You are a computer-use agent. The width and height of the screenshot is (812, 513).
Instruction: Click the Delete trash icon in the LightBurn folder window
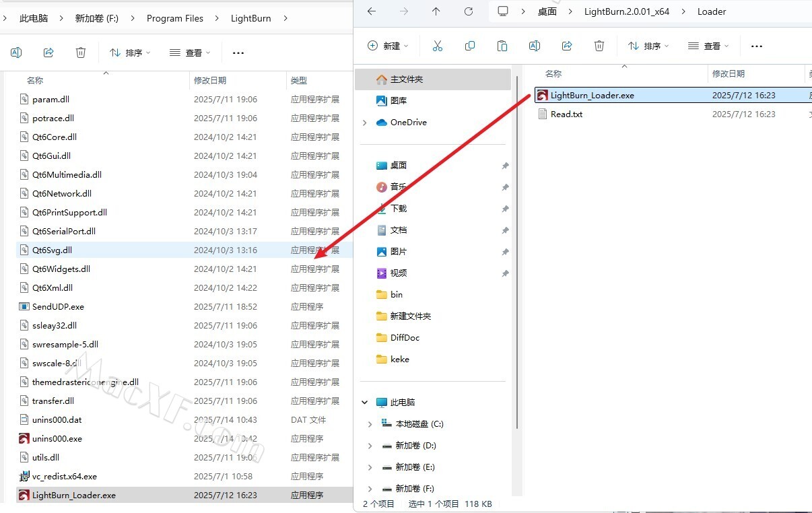pos(81,53)
